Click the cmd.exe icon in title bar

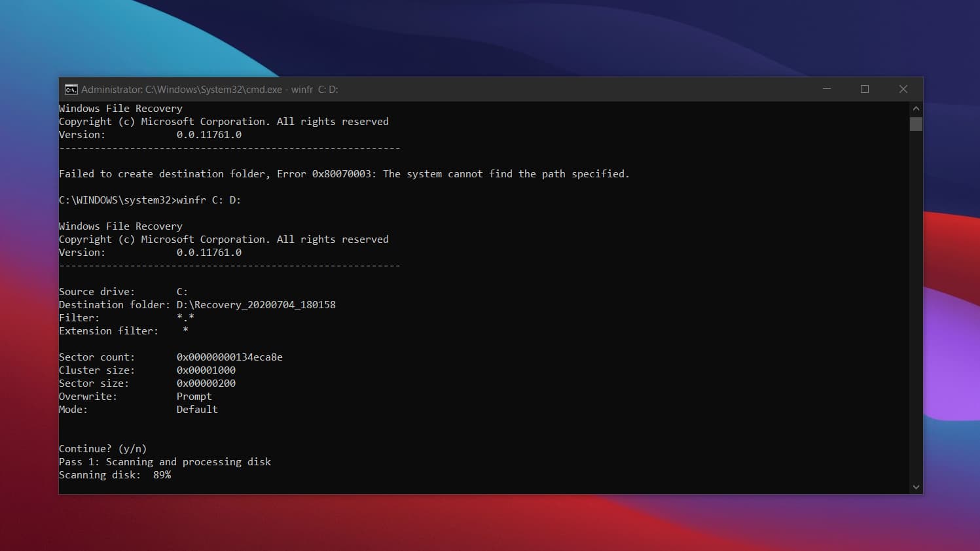(71, 90)
